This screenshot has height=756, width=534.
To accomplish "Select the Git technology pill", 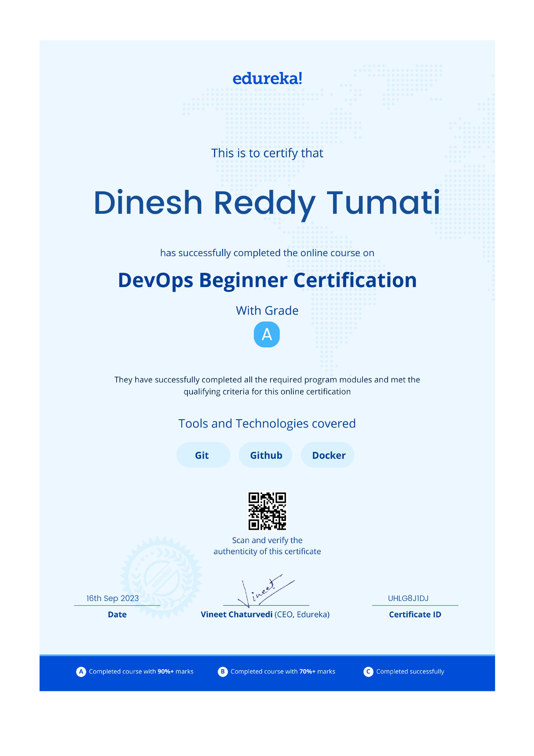I will coord(203,455).
